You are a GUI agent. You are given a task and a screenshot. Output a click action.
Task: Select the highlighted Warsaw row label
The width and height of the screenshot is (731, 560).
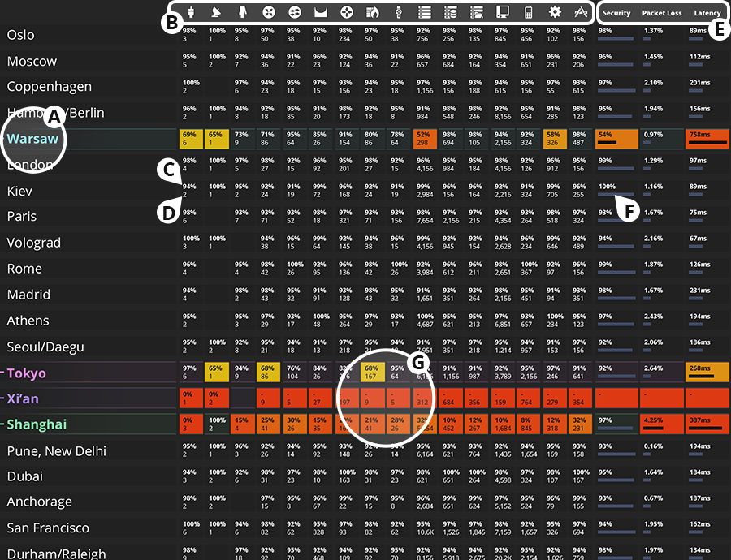coord(33,139)
